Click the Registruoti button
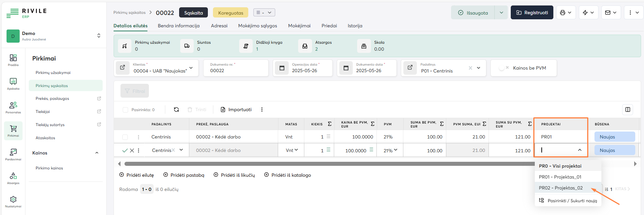This screenshot has height=215, width=644. (x=532, y=13)
